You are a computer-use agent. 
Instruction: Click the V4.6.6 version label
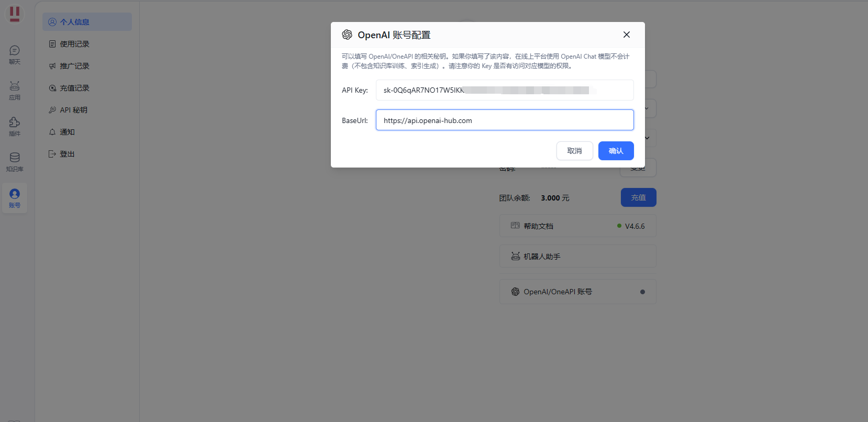click(x=635, y=226)
